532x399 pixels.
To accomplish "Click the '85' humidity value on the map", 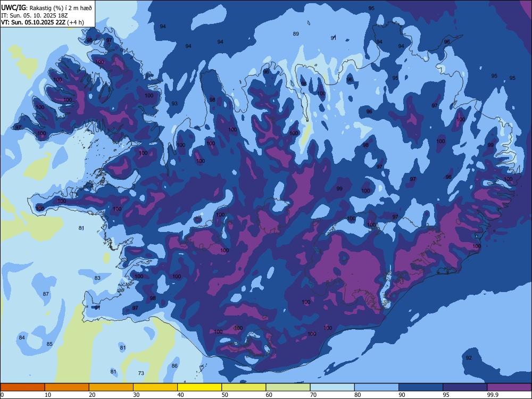I will (49, 344).
